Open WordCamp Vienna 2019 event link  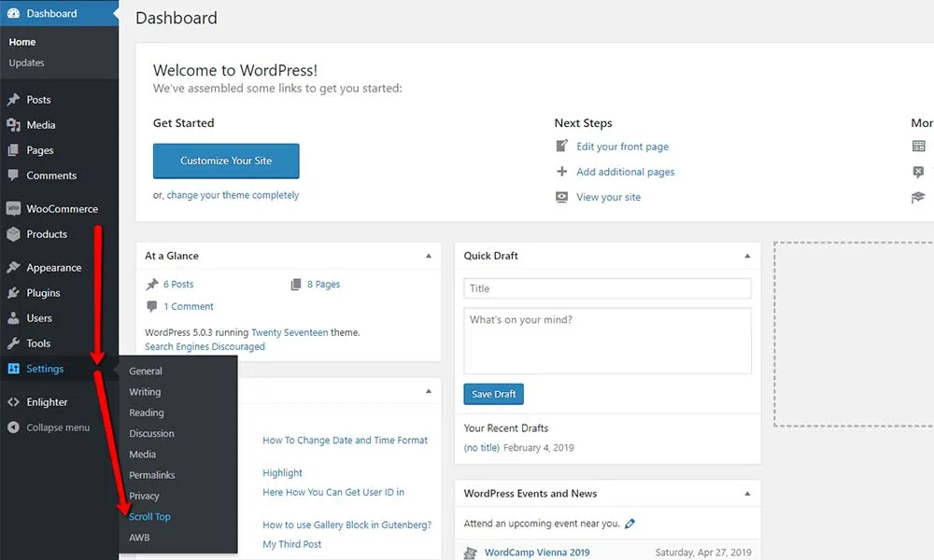tap(537, 553)
